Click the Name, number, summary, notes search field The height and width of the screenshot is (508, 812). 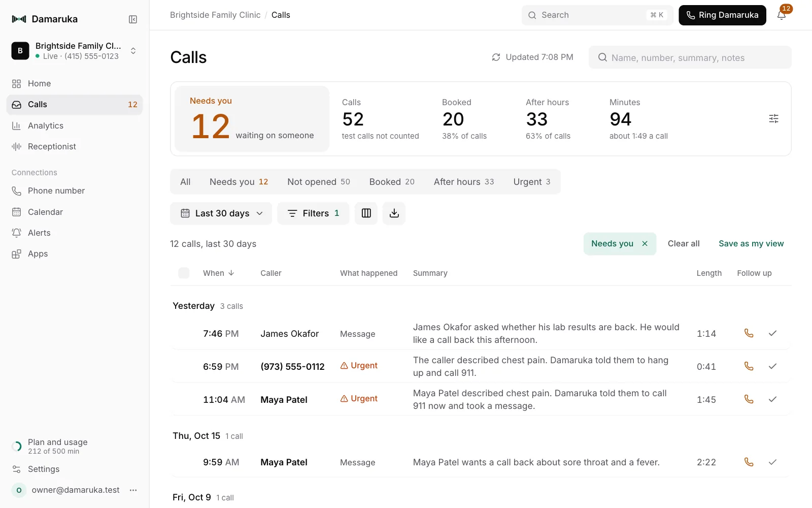[x=690, y=57]
